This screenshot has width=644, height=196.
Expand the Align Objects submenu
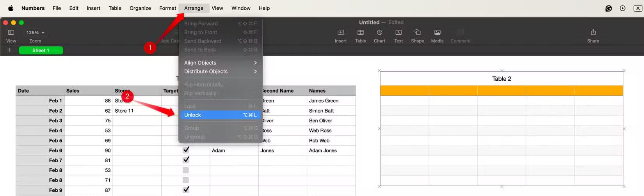coord(221,63)
